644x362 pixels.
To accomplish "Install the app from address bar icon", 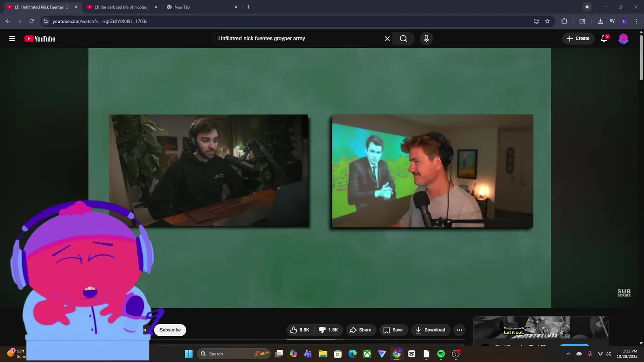I will click(536, 21).
